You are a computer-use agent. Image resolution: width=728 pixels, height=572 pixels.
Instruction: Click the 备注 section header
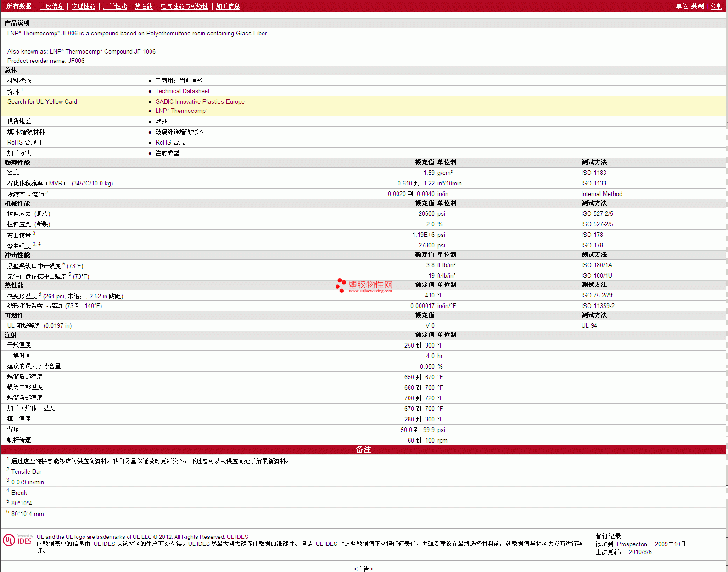pyautogui.click(x=363, y=450)
